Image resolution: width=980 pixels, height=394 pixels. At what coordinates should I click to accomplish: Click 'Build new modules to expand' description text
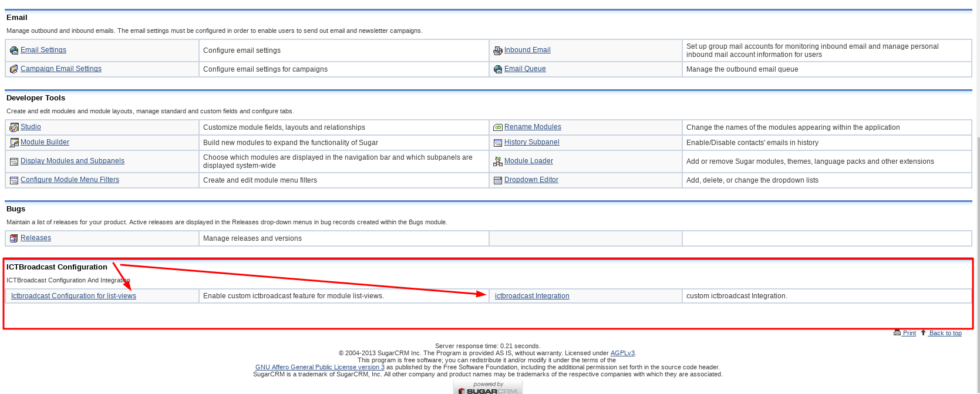291,143
